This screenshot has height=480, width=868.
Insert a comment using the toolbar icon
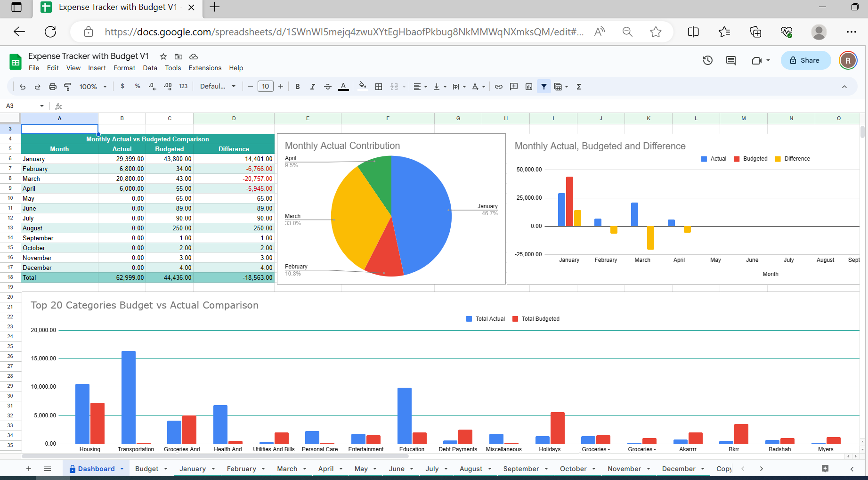click(x=514, y=86)
